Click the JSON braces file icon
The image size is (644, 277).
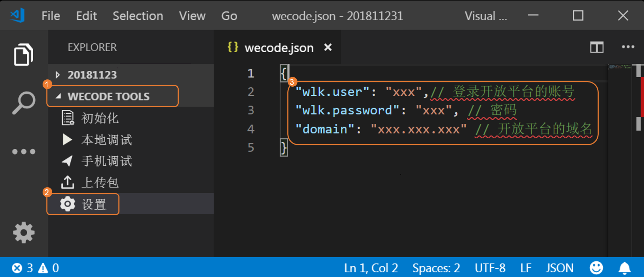tap(233, 47)
